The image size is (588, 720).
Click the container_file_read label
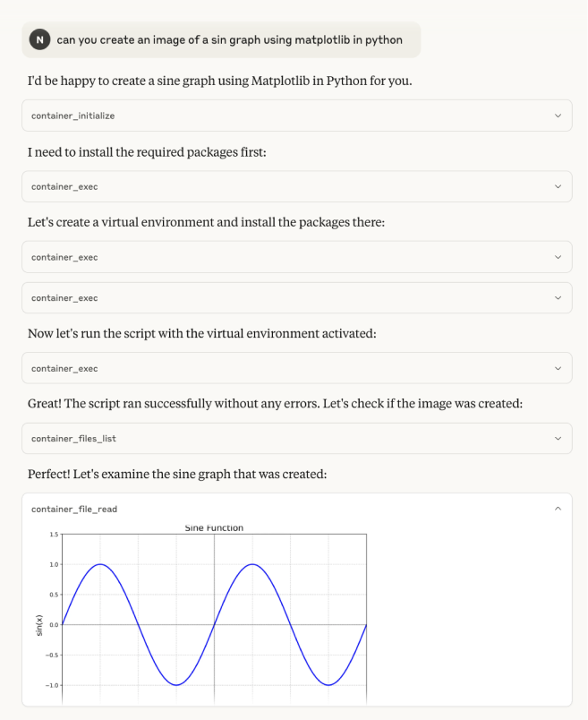click(x=73, y=509)
